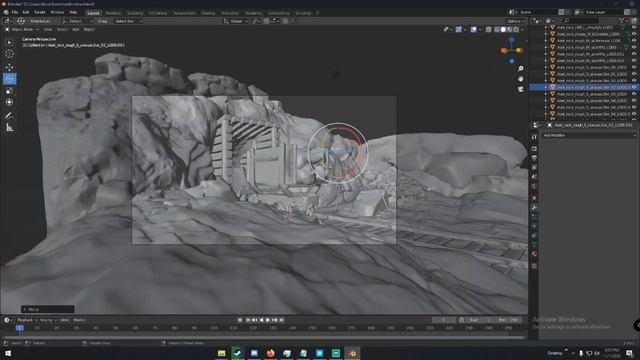This screenshot has width=640, height=360.
Task: Select the Annotate pencil tool
Action: [9, 116]
